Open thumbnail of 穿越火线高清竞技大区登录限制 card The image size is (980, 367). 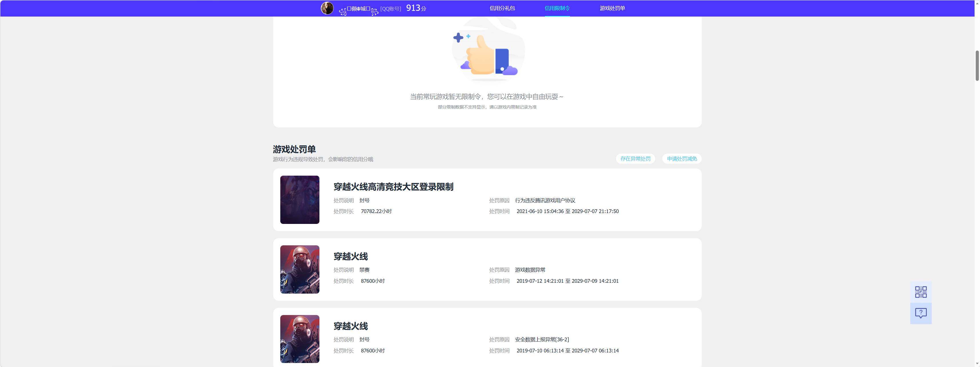tap(300, 200)
